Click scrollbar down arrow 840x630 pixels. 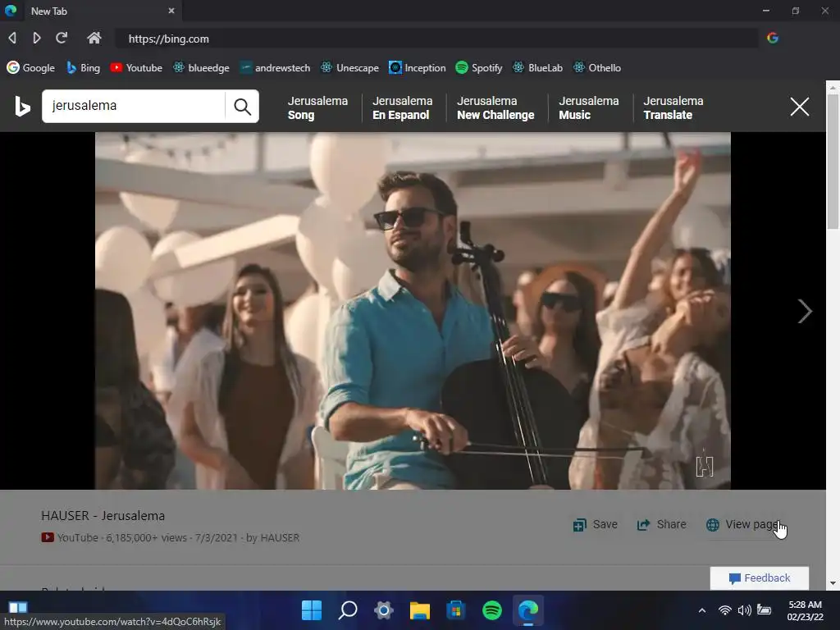click(833, 583)
